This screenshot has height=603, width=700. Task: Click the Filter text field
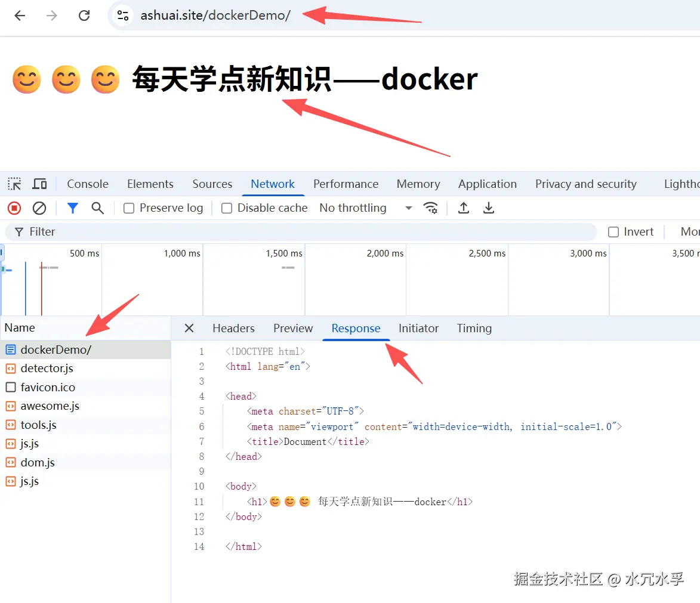pos(301,231)
